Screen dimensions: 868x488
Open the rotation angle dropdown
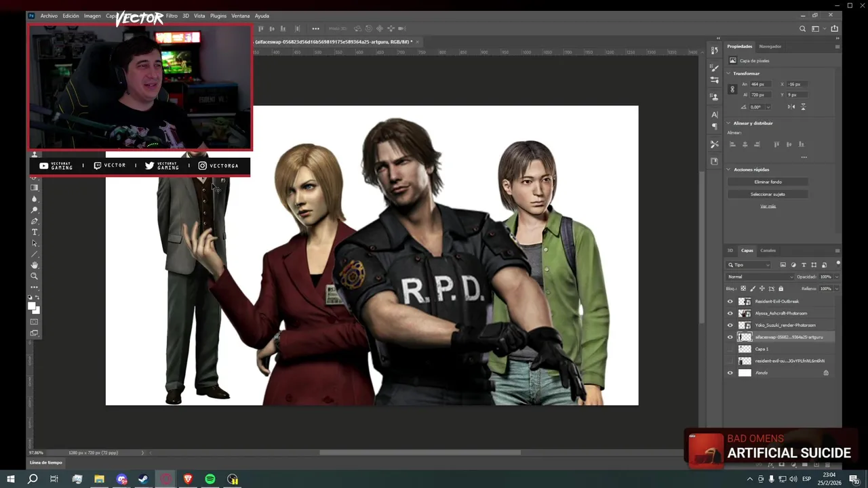pyautogui.click(x=768, y=107)
